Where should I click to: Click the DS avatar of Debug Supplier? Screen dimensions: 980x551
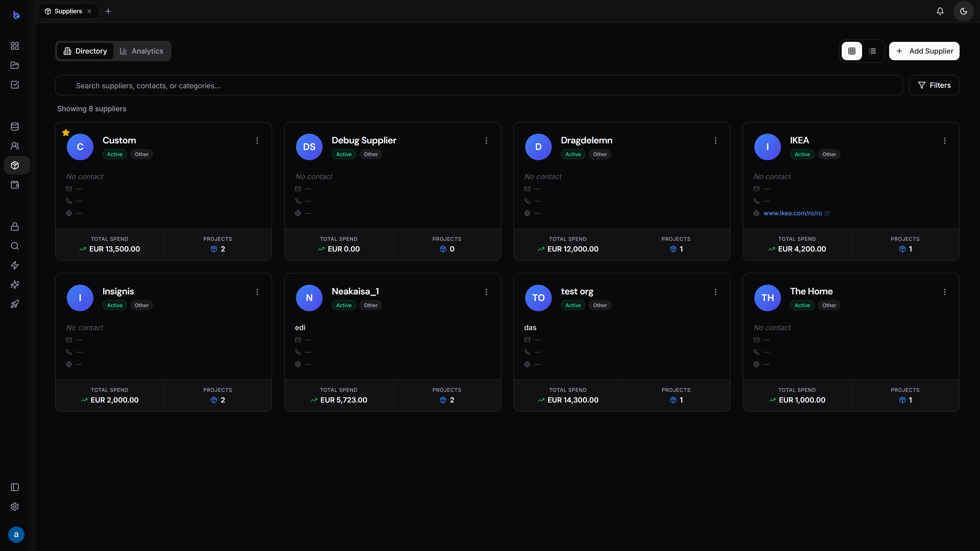pos(309,147)
